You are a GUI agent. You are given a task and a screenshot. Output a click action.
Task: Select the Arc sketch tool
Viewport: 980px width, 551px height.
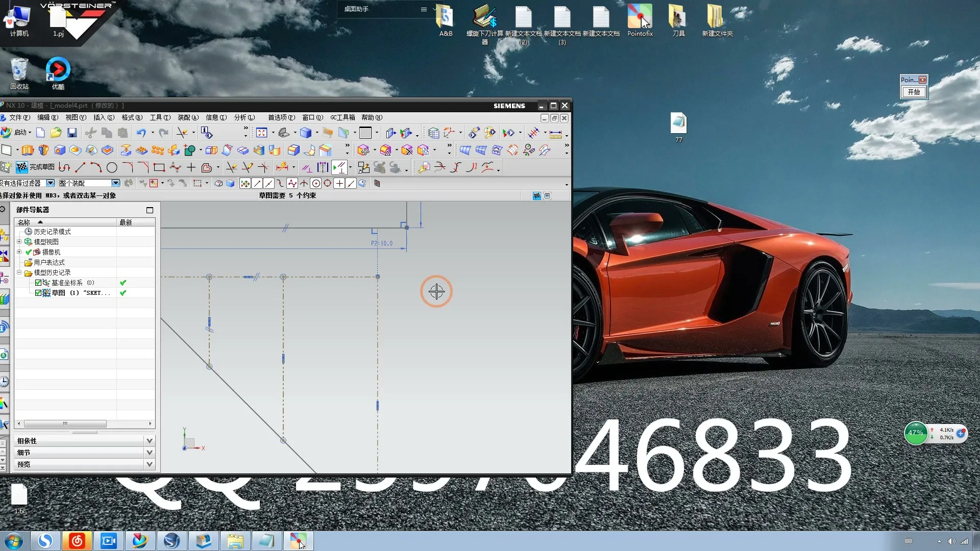[95, 167]
